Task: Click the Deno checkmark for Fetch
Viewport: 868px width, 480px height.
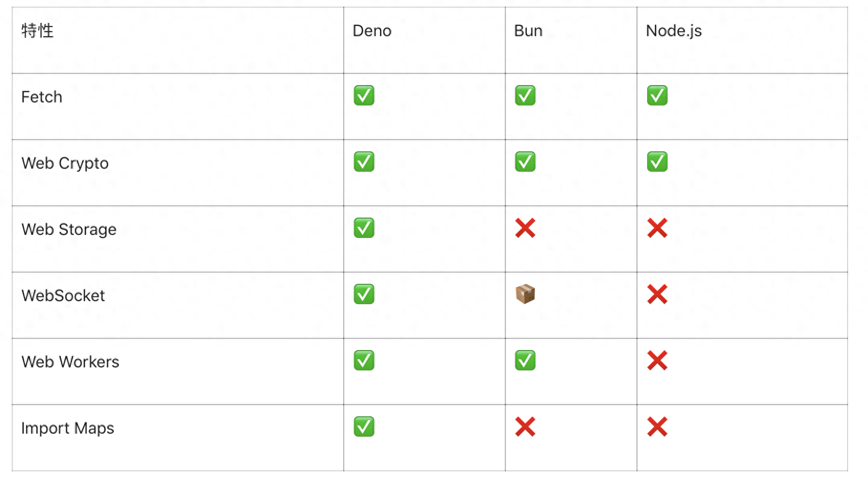Action: [364, 95]
